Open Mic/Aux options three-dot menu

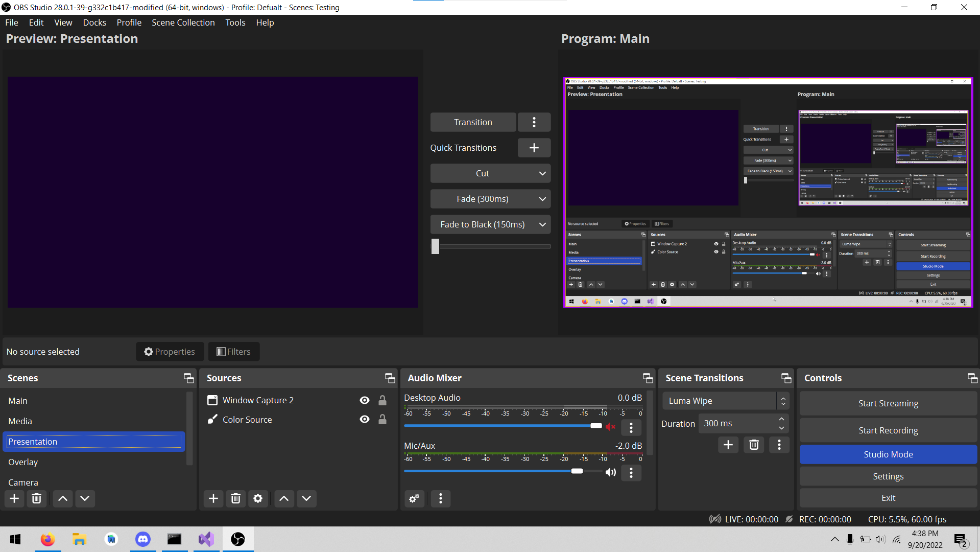point(631,473)
